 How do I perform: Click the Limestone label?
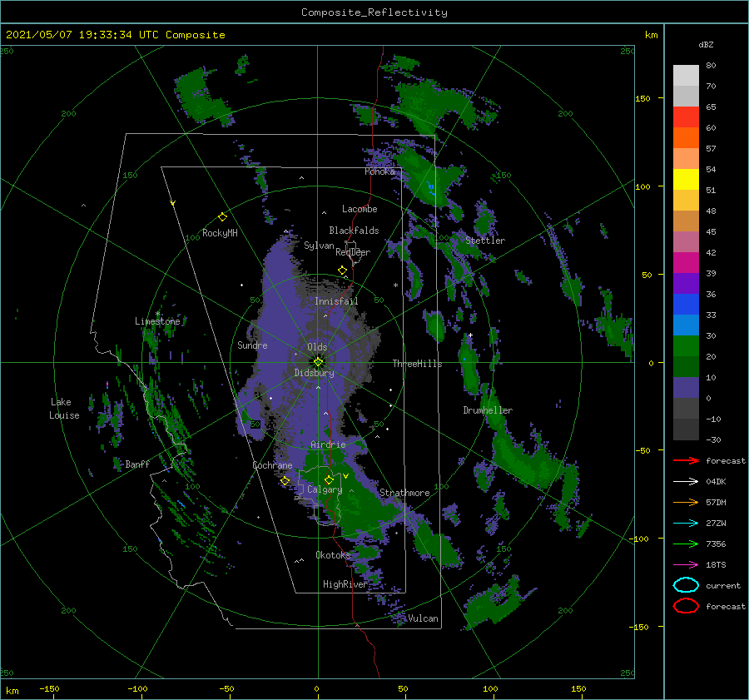pyautogui.click(x=157, y=321)
